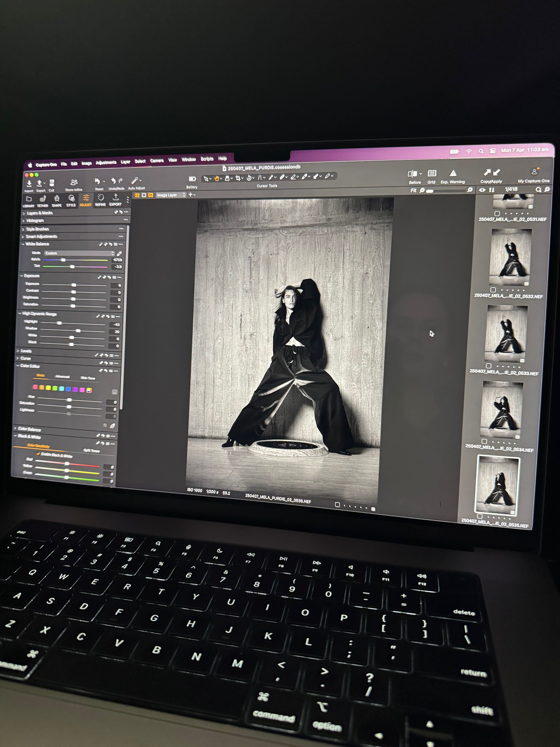The image size is (560, 747).
Task: Toggle the eye icon above browser
Action: coord(482,190)
